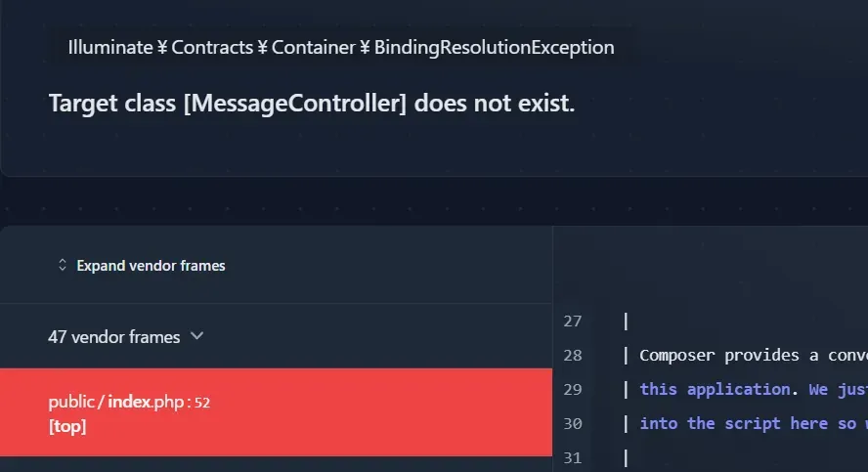Click line number 27 in the code gutter
This screenshot has height=472, width=868.
(x=573, y=321)
